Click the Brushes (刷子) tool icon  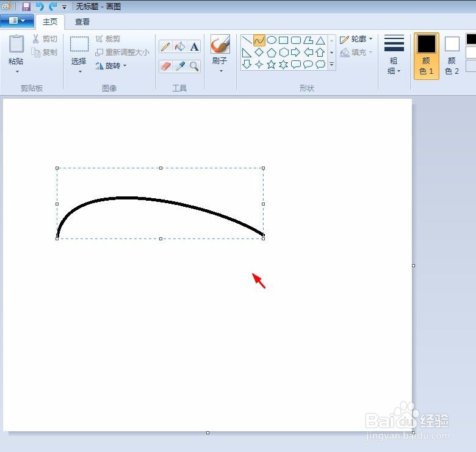(x=220, y=45)
